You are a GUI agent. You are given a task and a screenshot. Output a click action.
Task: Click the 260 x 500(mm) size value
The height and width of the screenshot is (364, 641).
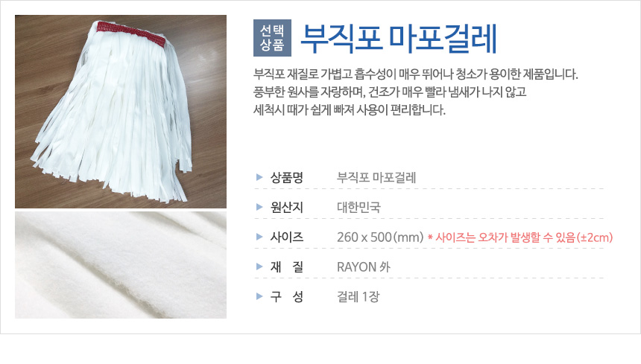coord(380,237)
